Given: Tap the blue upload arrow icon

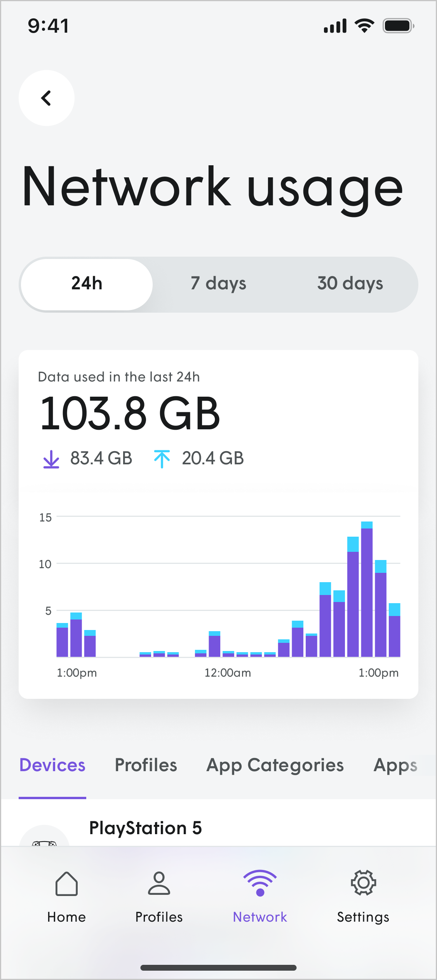Looking at the screenshot, I should (x=162, y=459).
